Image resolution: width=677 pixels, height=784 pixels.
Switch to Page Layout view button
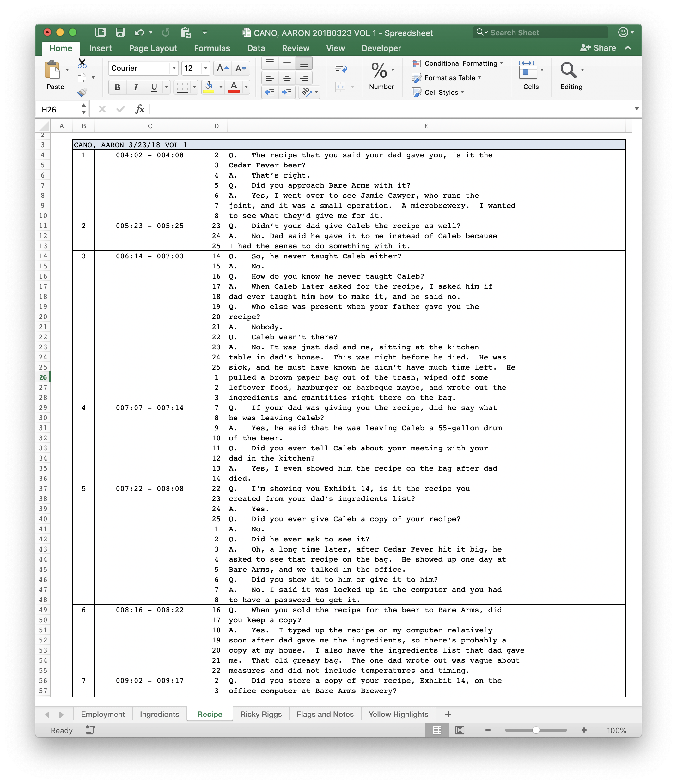[460, 730]
